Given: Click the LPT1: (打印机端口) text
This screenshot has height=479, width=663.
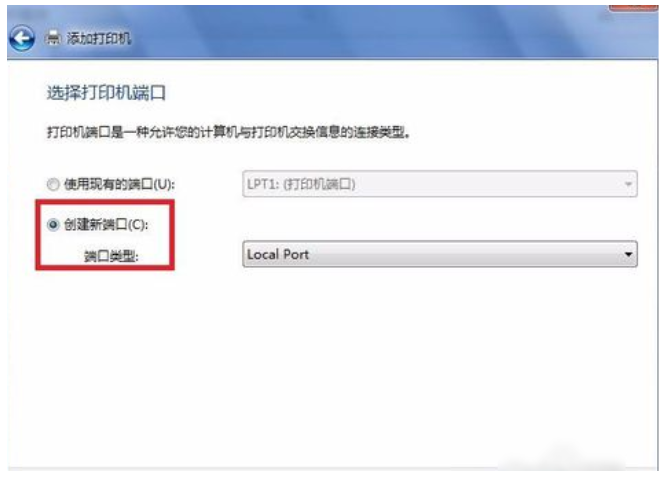Looking at the screenshot, I should click(301, 184).
